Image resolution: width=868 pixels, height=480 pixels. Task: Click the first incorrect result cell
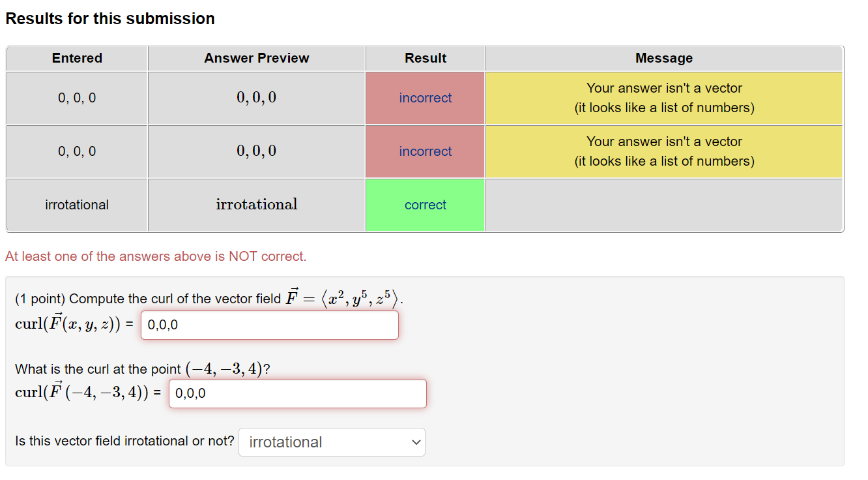tap(425, 98)
